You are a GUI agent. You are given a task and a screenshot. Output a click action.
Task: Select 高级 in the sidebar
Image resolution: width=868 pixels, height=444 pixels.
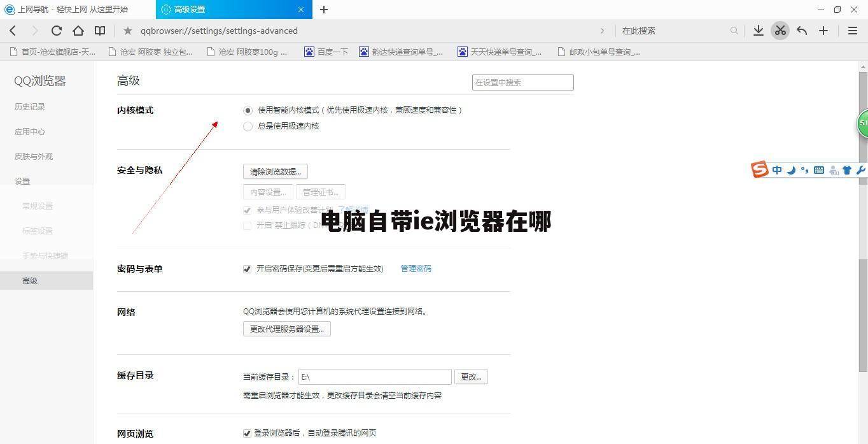(x=46, y=281)
